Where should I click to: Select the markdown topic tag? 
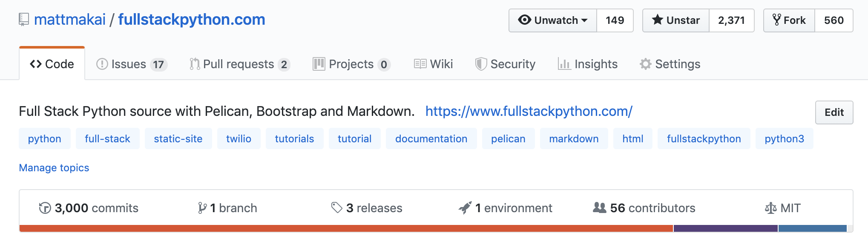click(574, 138)
